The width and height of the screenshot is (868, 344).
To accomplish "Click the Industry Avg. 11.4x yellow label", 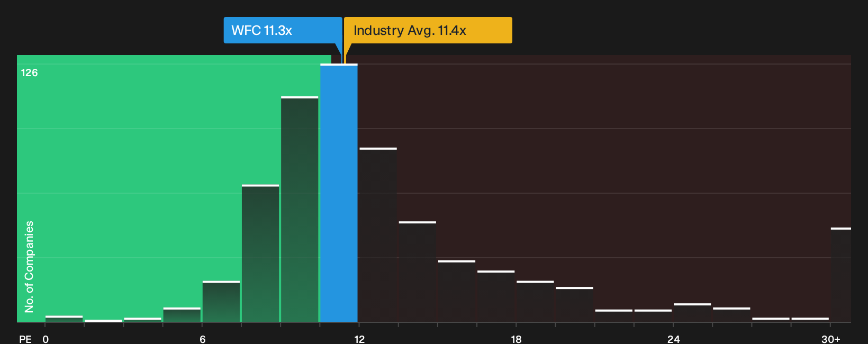I will click(428, 30).
